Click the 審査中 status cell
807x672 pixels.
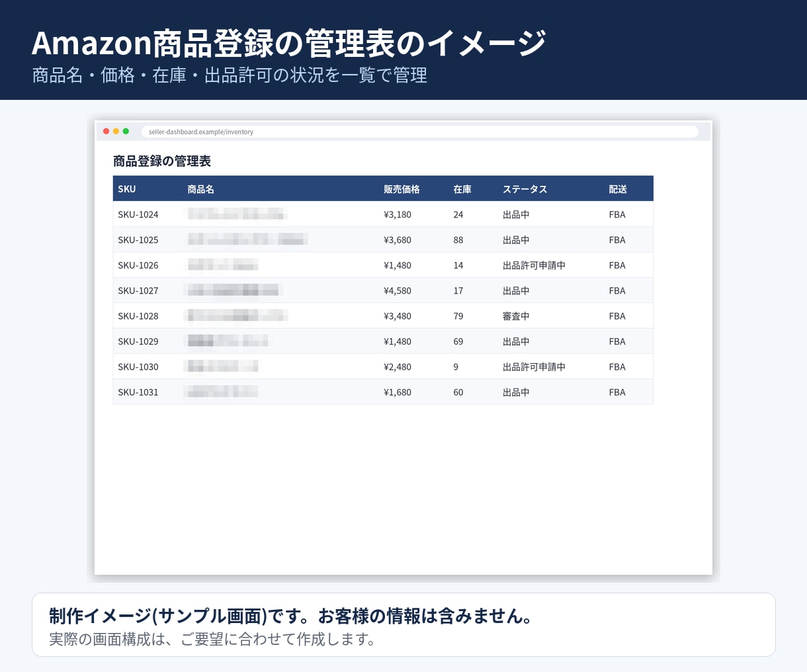[x=516, y=316]
